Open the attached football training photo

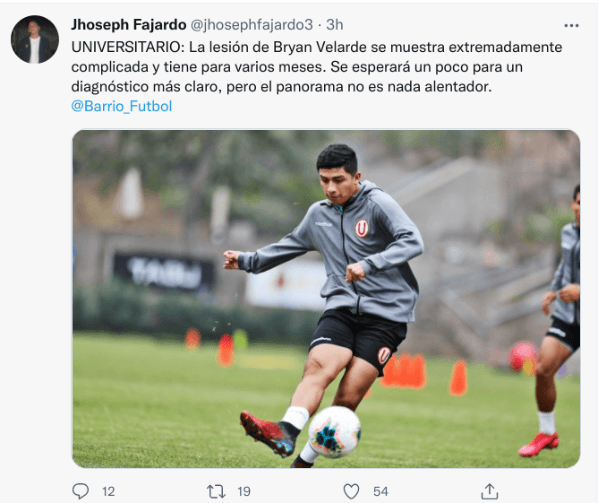pos(326,299)
